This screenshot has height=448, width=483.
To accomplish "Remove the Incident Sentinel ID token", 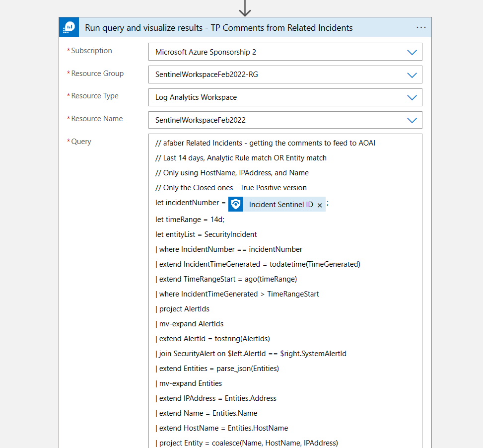I will click(320, 204).
